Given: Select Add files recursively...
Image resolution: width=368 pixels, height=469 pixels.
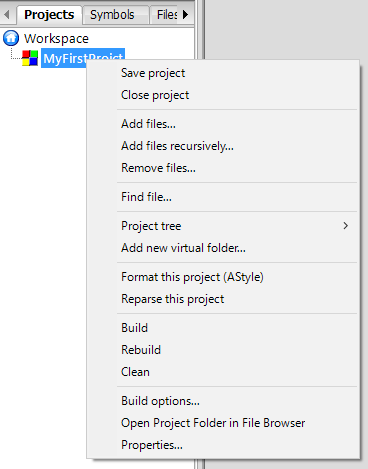Looking at the screenshot, I should pyautogui.click(x=177, y=146).
